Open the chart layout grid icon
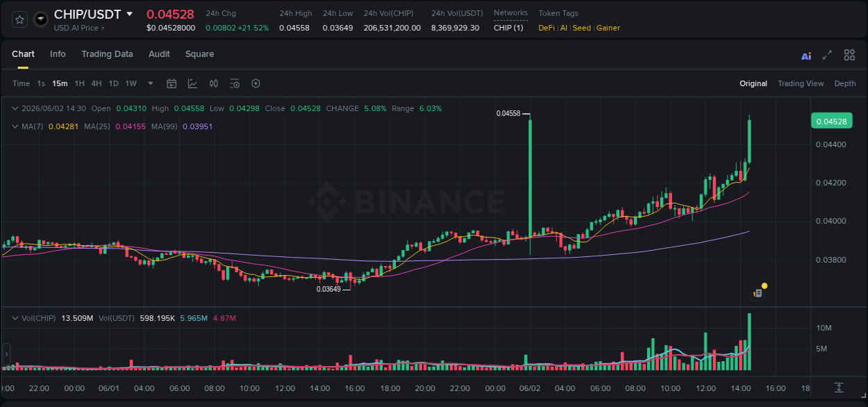This screenshot has height=407, width=868. point(849,55)
